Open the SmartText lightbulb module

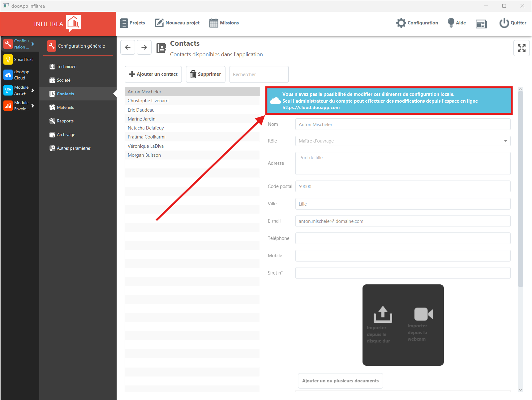[x=8, y=59]
